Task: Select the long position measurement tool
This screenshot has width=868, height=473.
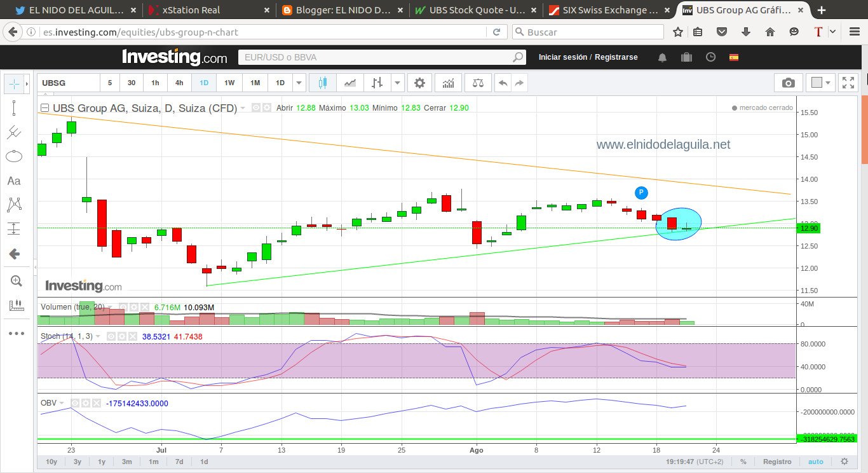Action: [x=14, y=229]
